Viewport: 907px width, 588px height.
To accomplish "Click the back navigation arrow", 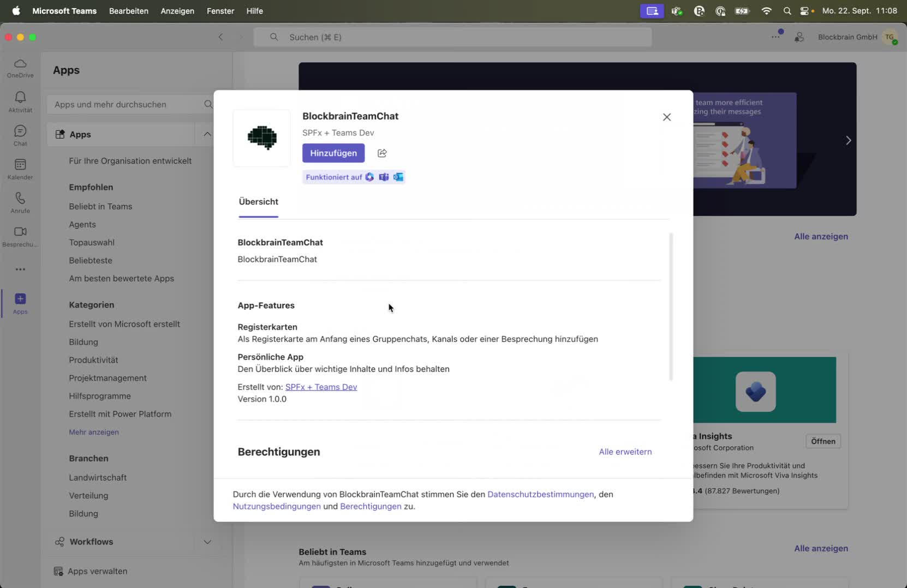I will [x=220, y=37].
